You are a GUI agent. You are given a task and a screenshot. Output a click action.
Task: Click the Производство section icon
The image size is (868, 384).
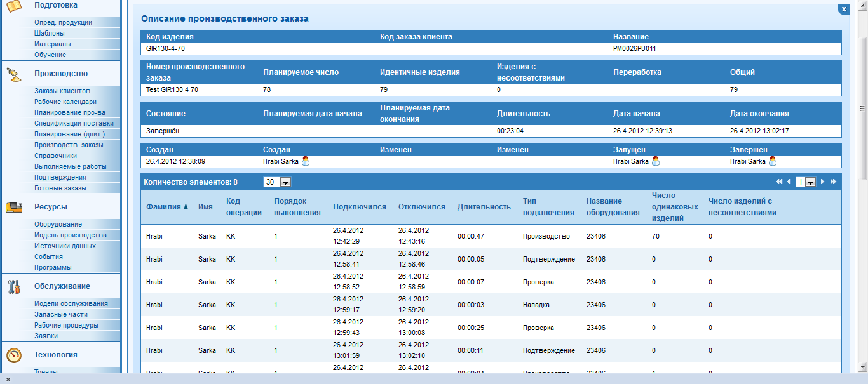coord(15,74)
